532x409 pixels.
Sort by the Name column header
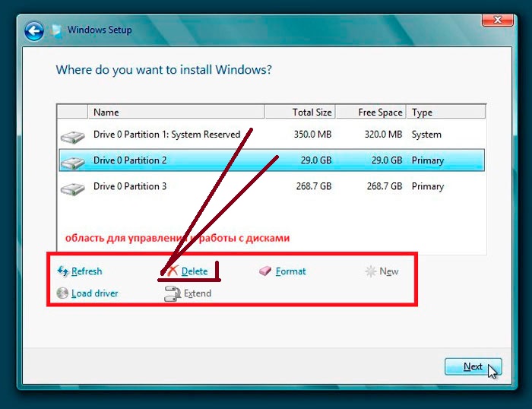pyautogui.click(x=176, y=112)
